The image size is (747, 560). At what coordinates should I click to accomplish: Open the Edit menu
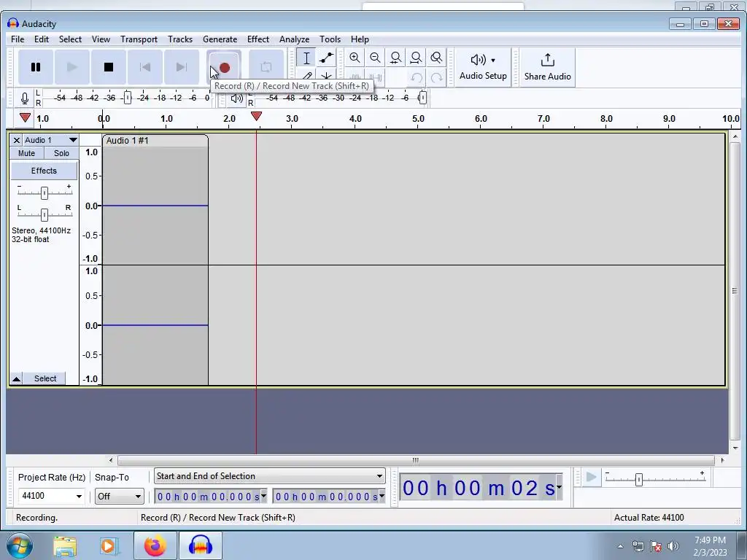click(42, 39)
